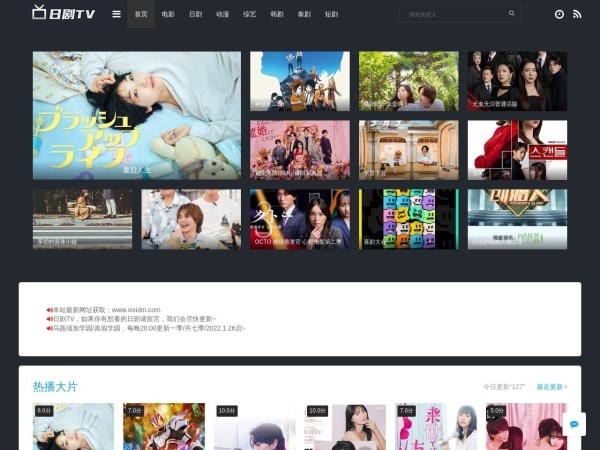Go to the 泰剧 category
600x450 pixels.
303,14
